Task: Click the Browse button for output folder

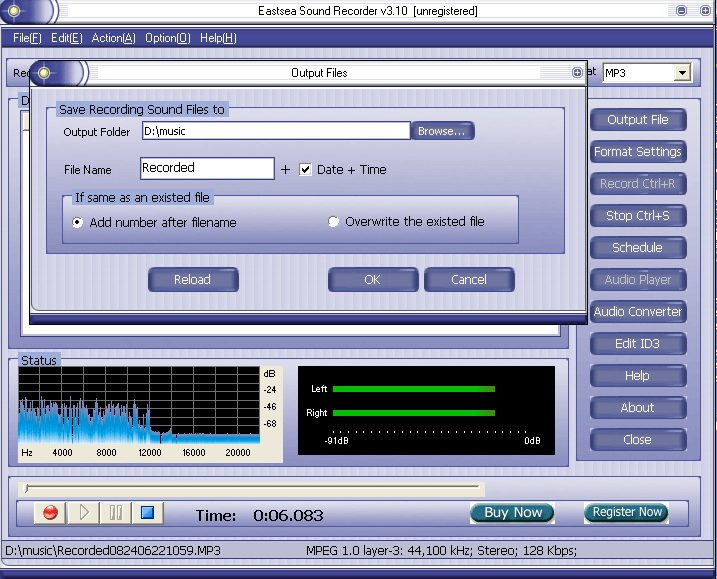Action: point(442,131)
